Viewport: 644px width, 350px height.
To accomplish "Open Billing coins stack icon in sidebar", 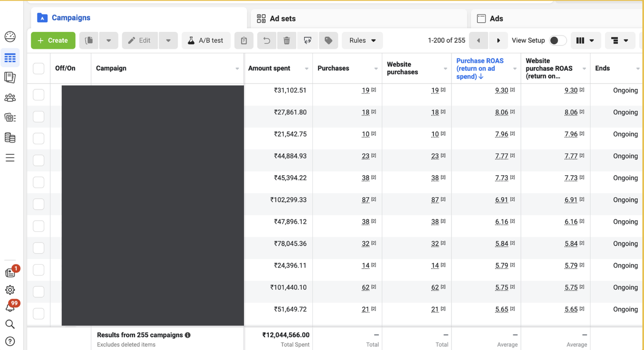I will (x=10, y=138).
